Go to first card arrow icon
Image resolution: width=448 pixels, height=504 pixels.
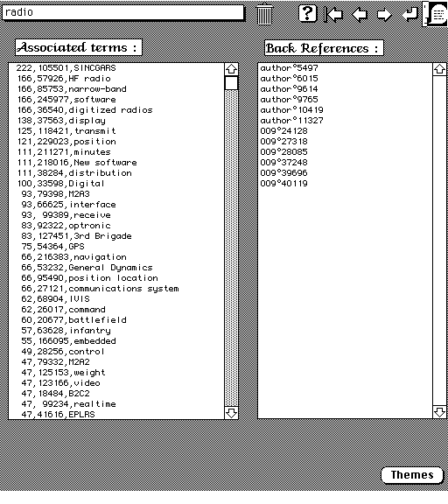click(333, 15)
